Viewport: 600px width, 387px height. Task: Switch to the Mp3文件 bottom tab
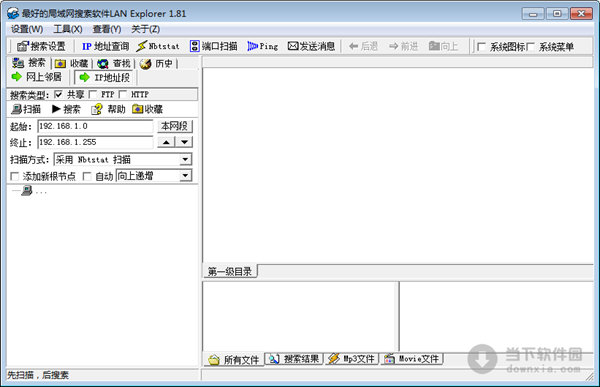[x=352, y=359]
